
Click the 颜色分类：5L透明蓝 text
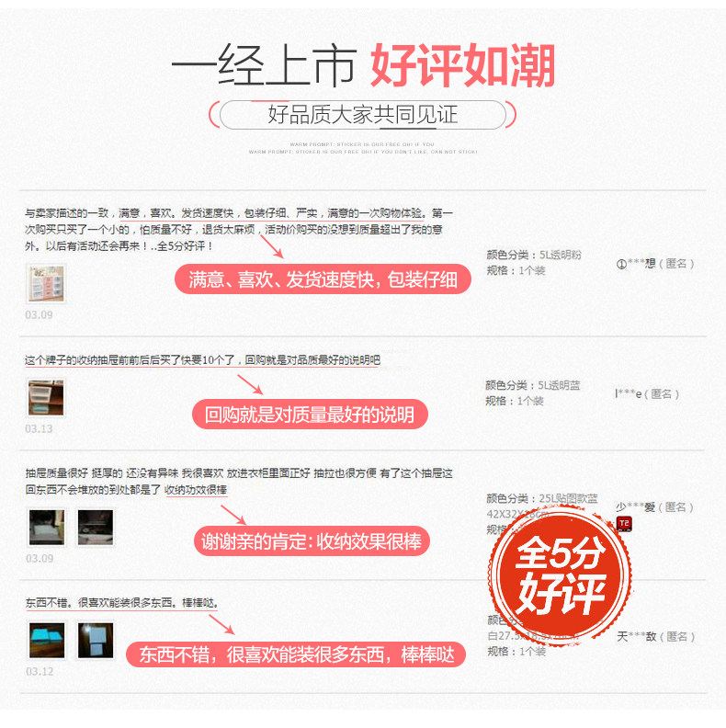coord(533,385)
